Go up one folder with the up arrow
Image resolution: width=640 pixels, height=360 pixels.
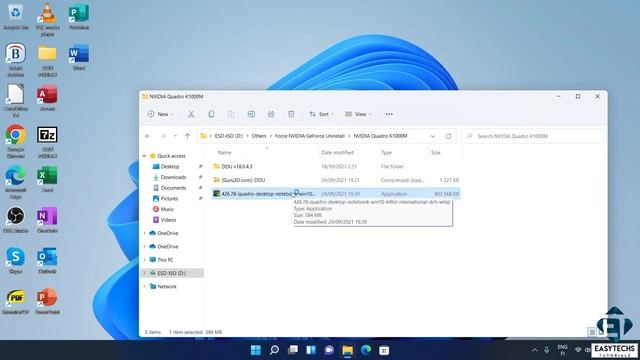pos(187,136)
